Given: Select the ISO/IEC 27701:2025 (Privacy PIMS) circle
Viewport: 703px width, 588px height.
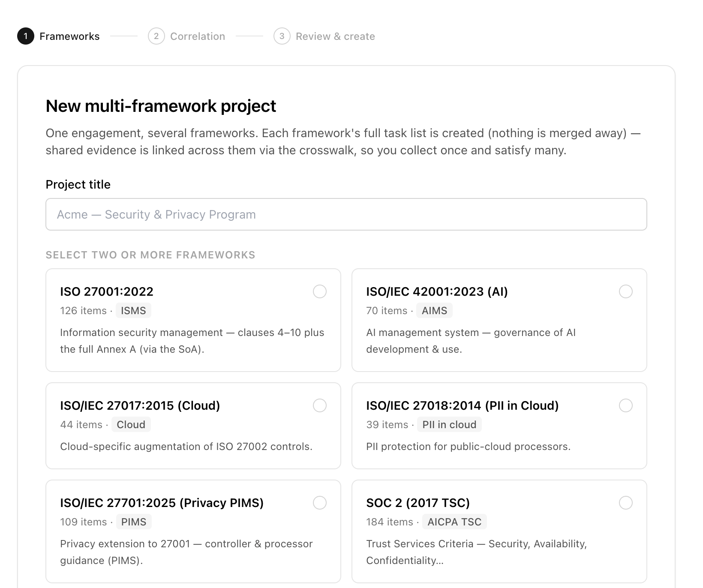Looking at the screenshot, I should [x=320, y=503].
